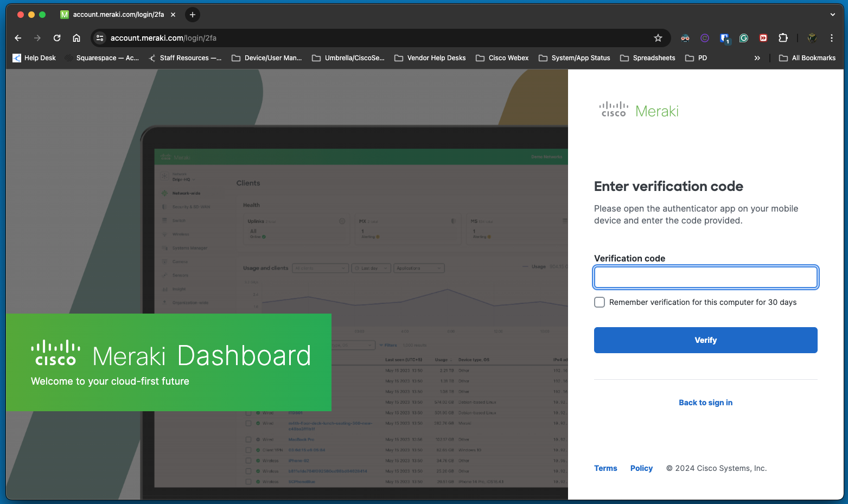Viewport: 848px width, 504px height.
Task: Open the Vendor Help Desks bookmark folder
Action: (430, 58)
